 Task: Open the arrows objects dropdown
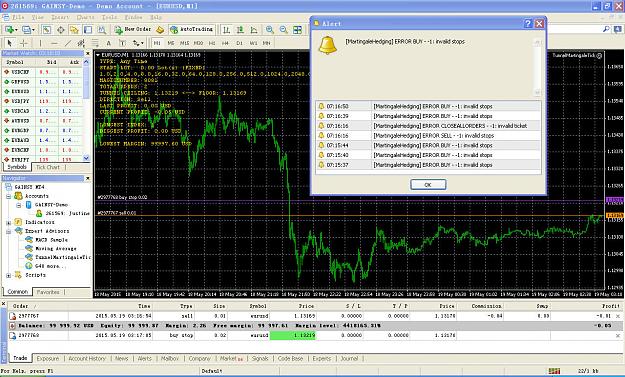[x=138, y=43]
